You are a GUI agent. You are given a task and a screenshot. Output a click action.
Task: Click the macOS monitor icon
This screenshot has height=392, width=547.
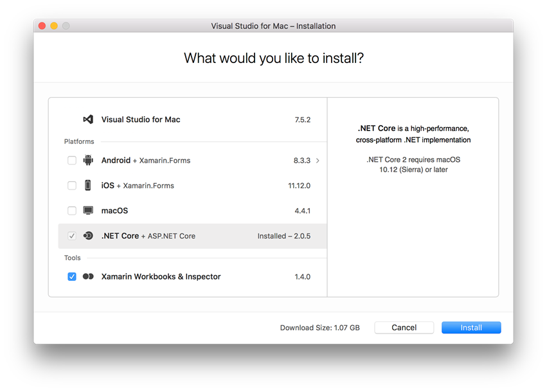[88, 211]
